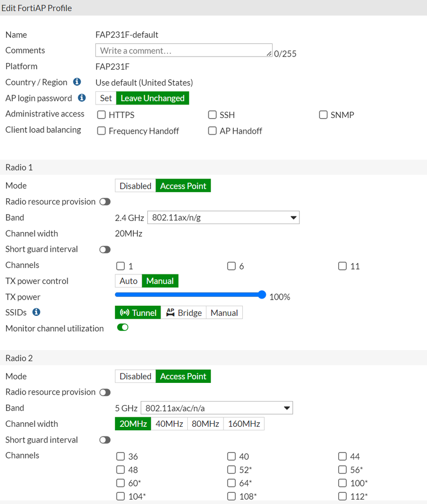Turn on Radio 2 Radio resource provision
This screenshot has height=504, width=427.
(x=105, y=392)
